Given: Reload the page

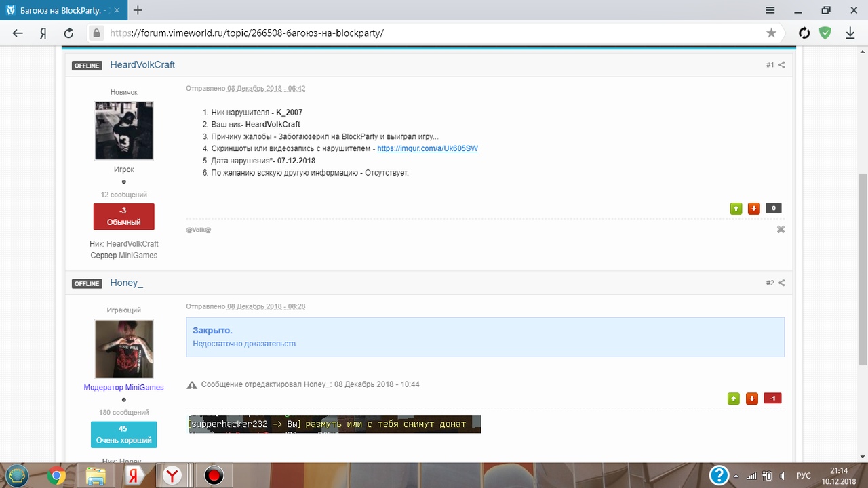Looking at the screenshot, I should [x=68, y=33].
